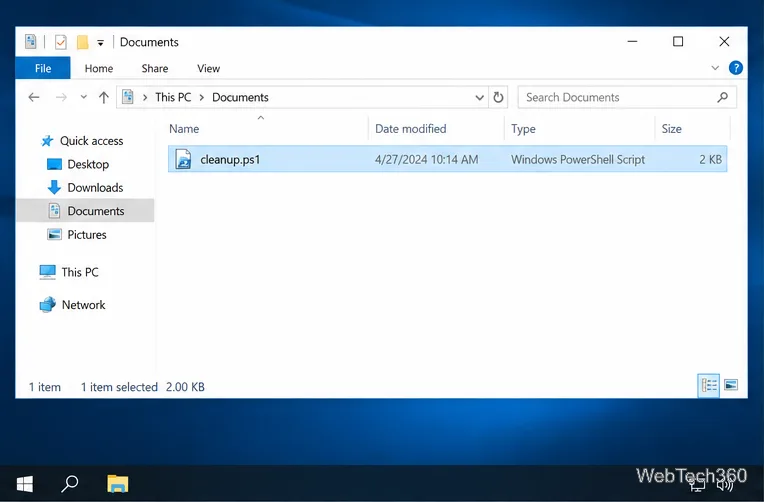Click the Documents icon in title bar
764x502 pixels.
[31, 42]
